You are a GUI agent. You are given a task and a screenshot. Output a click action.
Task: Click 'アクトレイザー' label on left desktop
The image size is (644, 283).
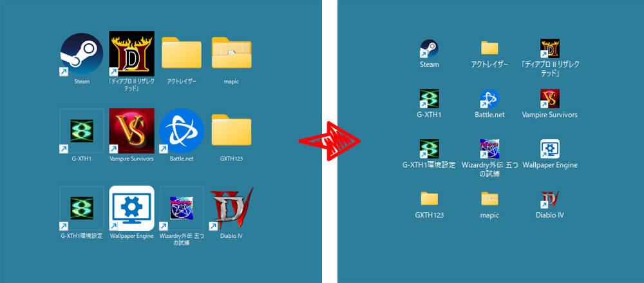point(182,81)
